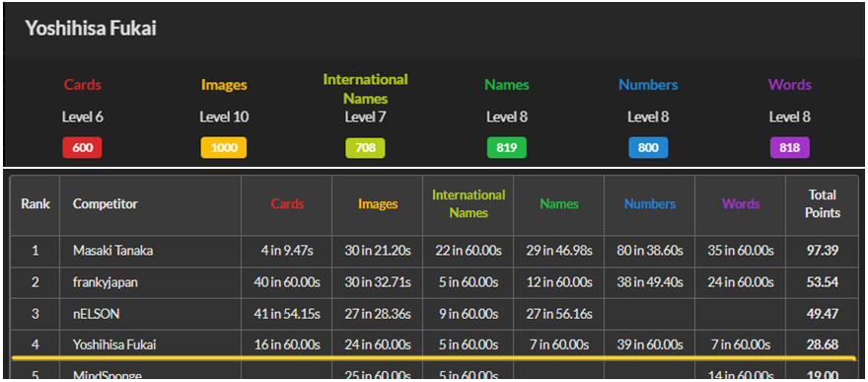Click the purple 818 score badge
This screenshot has width=868, height=382.
click(790, 148)
